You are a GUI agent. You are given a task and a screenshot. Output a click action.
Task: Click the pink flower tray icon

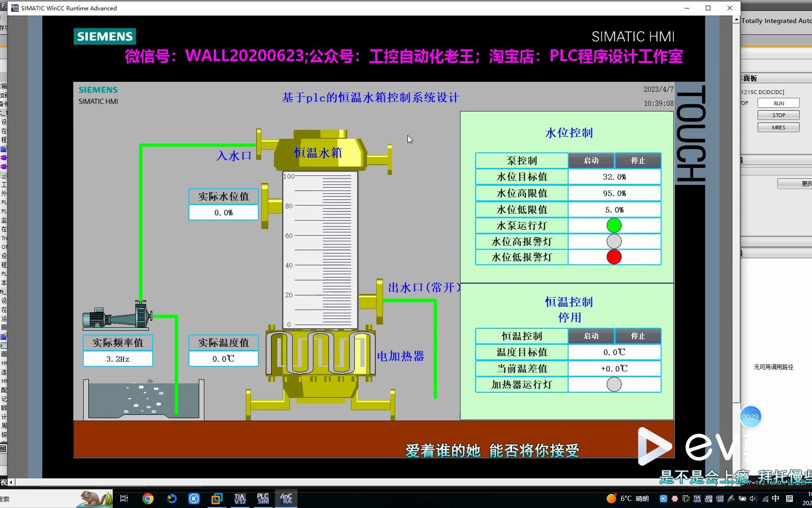(x=674, y=499)
